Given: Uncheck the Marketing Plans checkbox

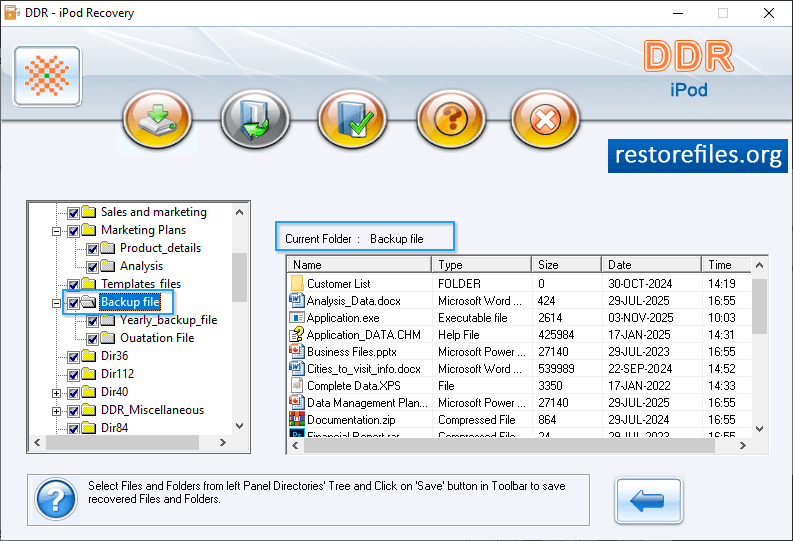Looking at the screenshot, I should 73,231.
